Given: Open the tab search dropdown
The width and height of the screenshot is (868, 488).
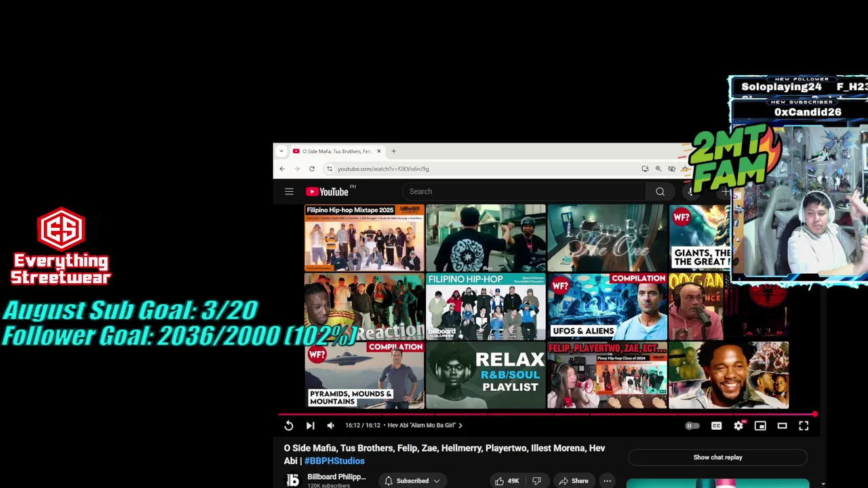Looking at the screenshot, I should (281, 151).
